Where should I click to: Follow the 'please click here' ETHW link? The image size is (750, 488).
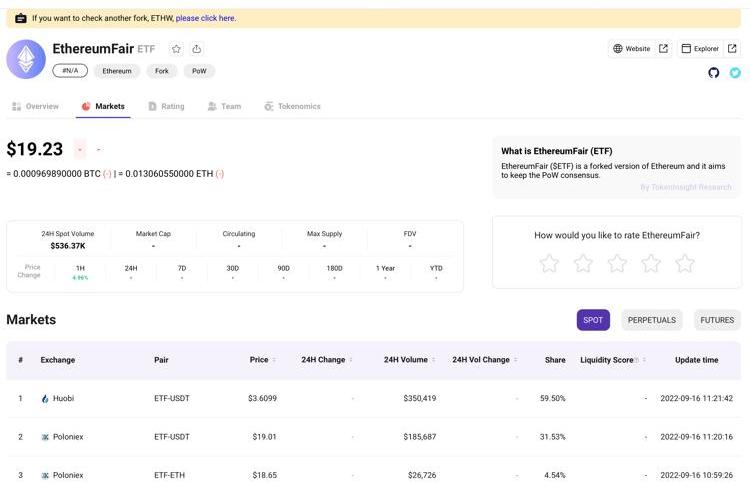206,18
